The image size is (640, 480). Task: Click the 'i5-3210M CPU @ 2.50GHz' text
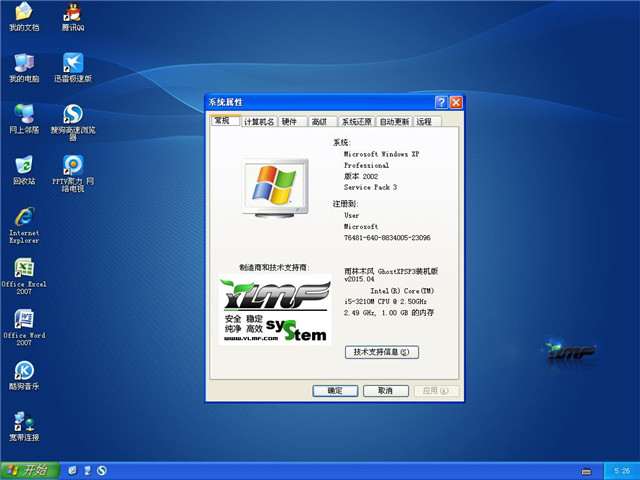pos(385,302)
